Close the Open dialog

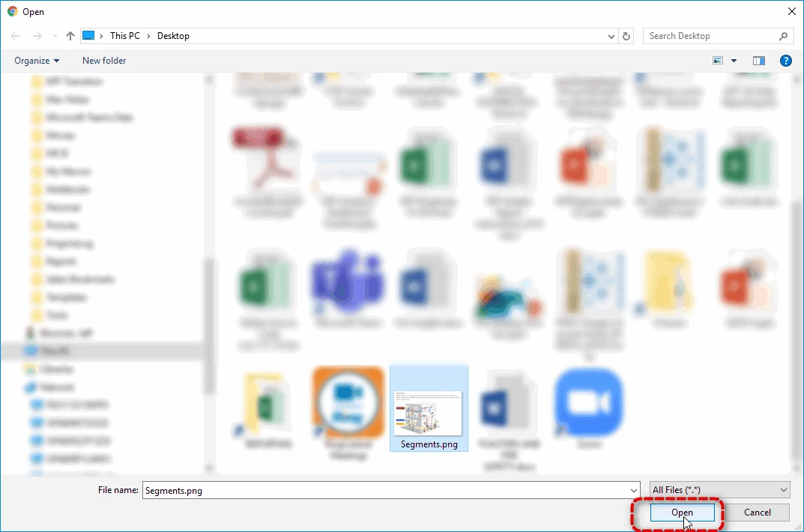[x=792, y=11]
